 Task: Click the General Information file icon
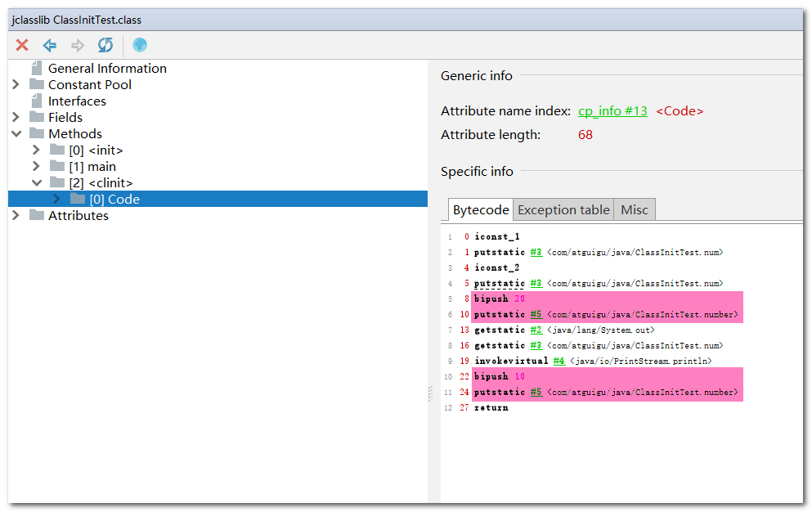pyautogui.click(x=36, y=69)
